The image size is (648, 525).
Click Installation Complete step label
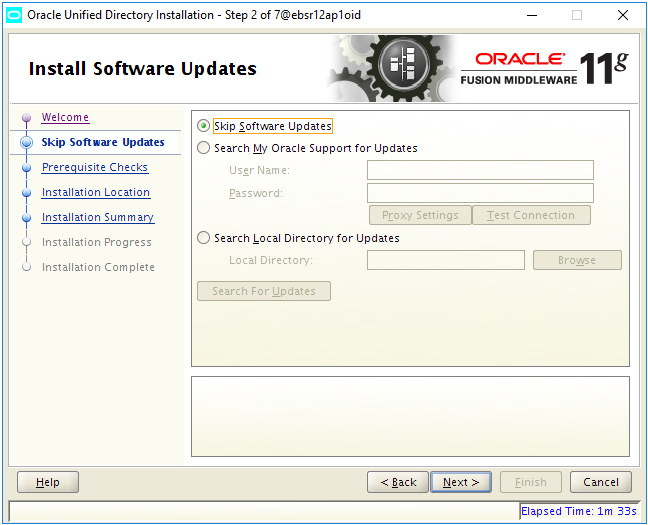pos(98,267)
